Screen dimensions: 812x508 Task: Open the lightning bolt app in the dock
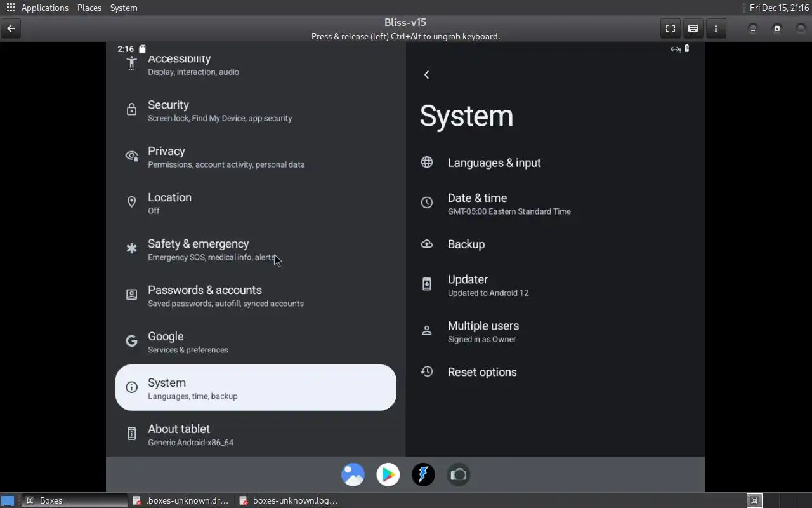point(423,474)
